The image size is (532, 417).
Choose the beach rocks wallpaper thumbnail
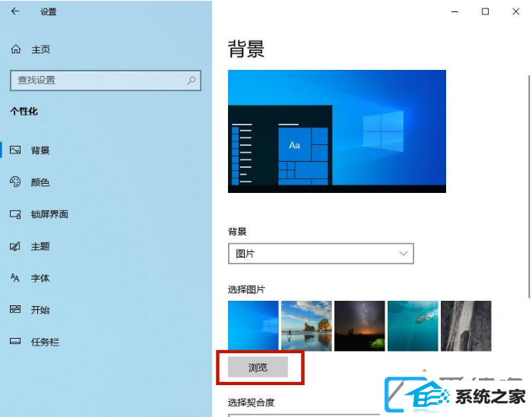[306, 326]
